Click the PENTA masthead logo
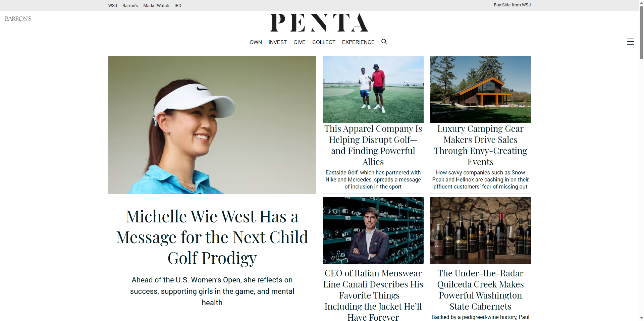The width and height of the screenshot is (644, 321). point(319,22)
